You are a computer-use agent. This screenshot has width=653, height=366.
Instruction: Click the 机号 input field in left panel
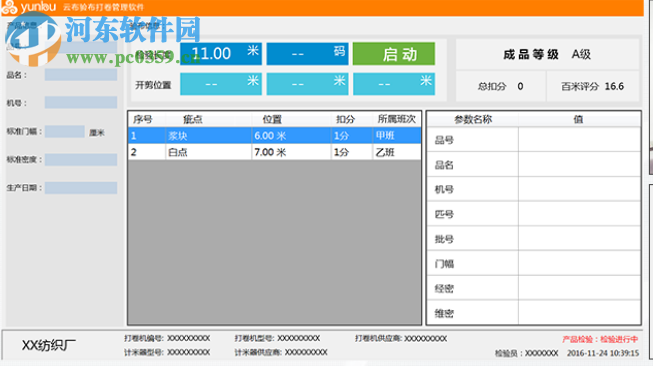pyautogui.click(x=81, y=102)
